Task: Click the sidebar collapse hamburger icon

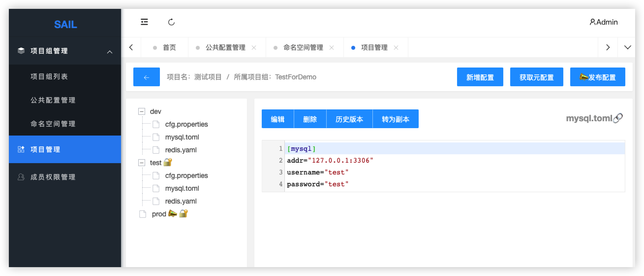Action: point(144,22)
